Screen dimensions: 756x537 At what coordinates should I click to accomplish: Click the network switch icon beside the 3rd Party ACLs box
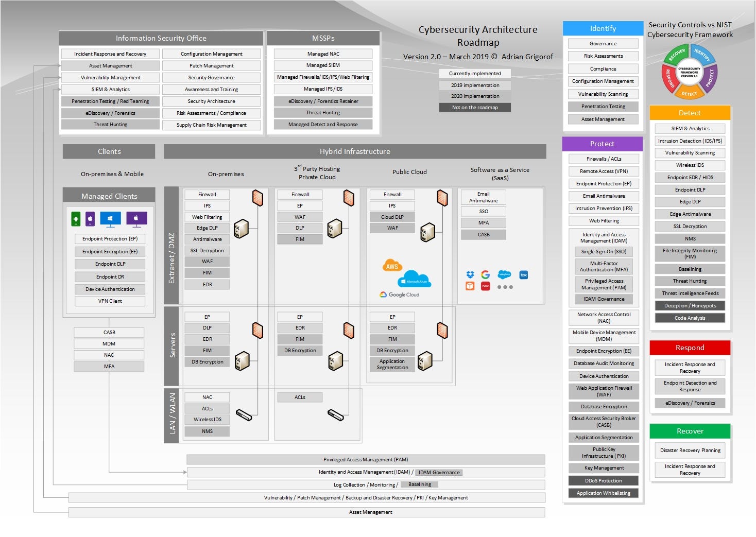point(335,414)
